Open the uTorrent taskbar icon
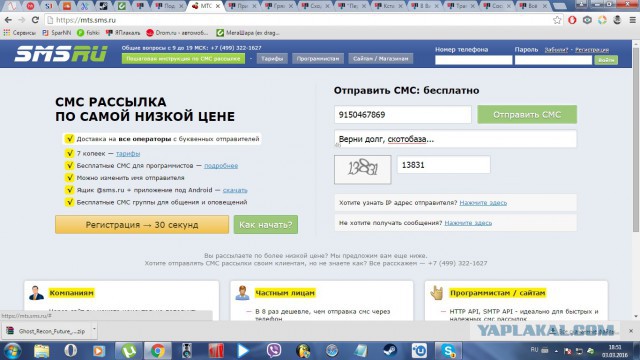 click(x=128, y=351)
